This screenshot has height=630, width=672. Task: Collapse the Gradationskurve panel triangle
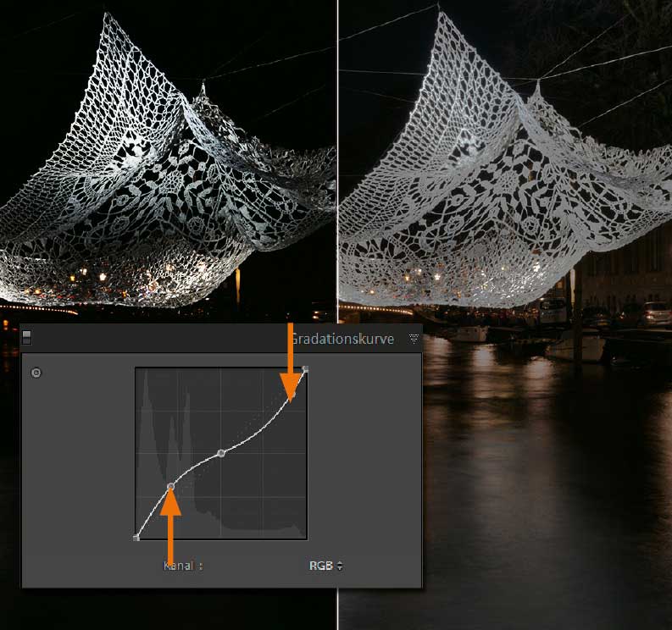click(x=414, y=339)
